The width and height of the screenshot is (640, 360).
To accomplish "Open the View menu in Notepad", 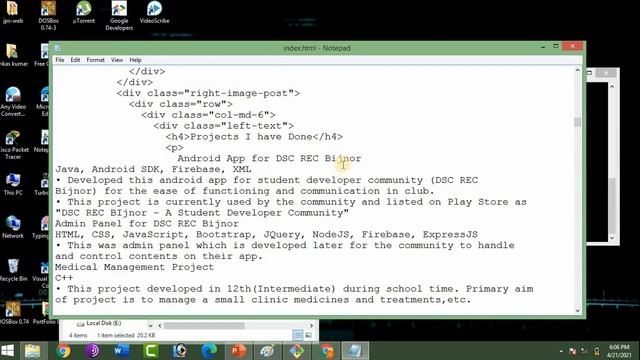I will 117,60.
